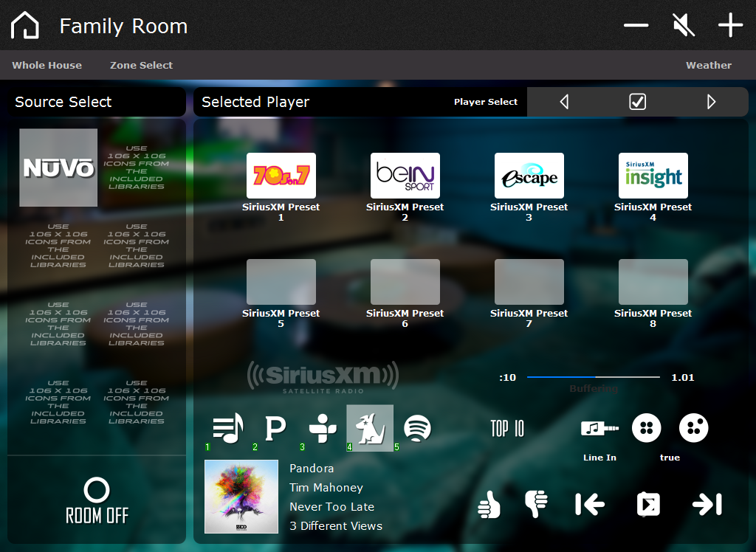Viewport: 756px width, 552px height.
Task: Play SiriusXM Preset 3 Escape
Action: (529, 176)
